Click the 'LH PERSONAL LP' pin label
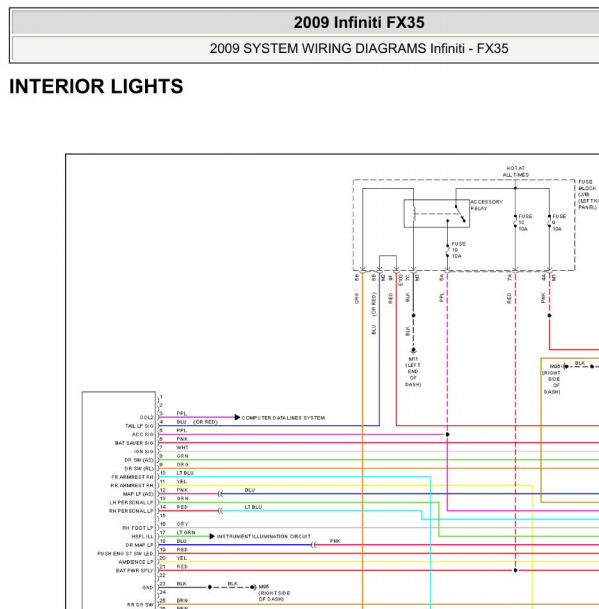The image size is (599, 609). coord(132,503)
